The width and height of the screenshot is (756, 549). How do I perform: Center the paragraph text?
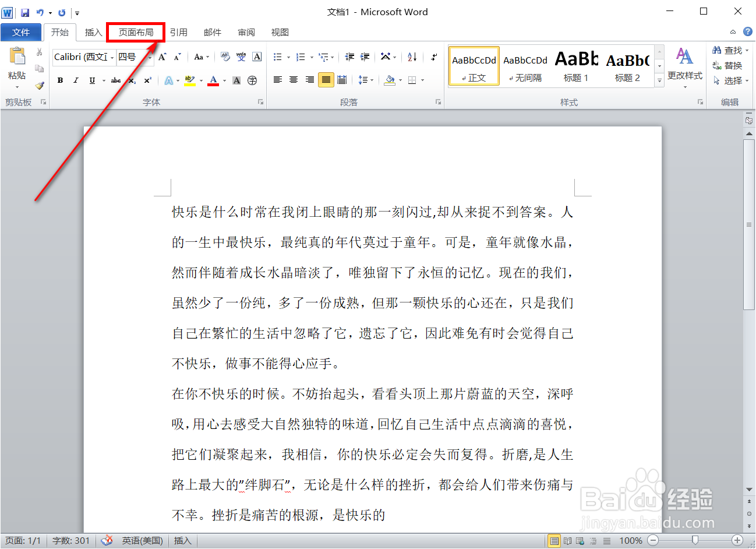click(x=294, y=80)
